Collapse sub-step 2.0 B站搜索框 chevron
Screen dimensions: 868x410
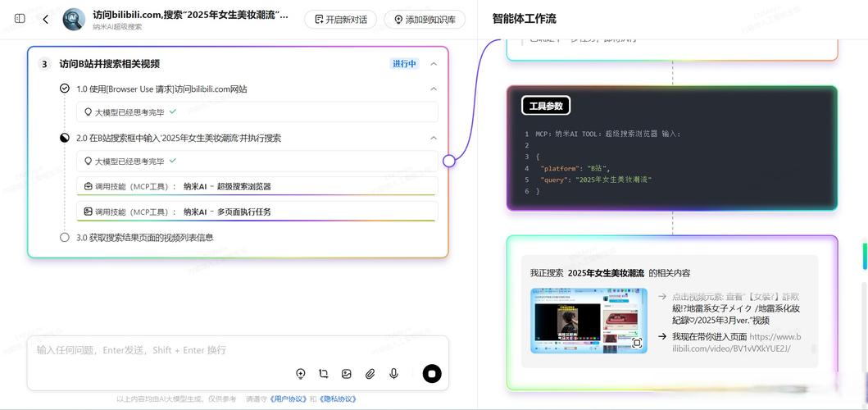(434, 138)
